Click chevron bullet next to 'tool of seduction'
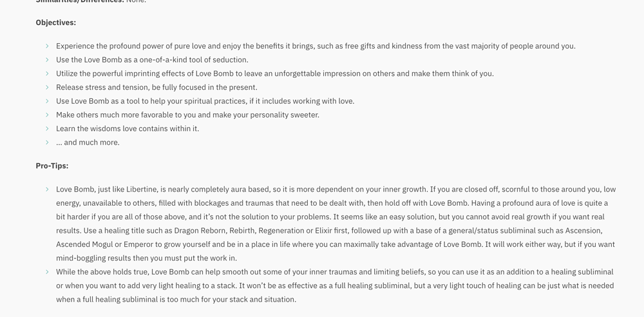Image resolution: width=644 pixels, height=317 pixels. pyautogui.click(x=47, y=60)
